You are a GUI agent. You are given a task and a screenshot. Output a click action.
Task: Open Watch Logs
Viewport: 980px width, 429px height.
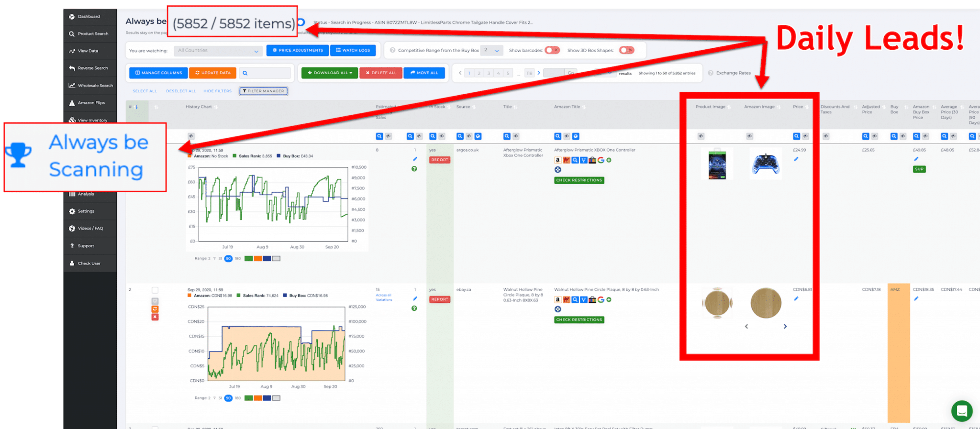(x=353, y=50)
